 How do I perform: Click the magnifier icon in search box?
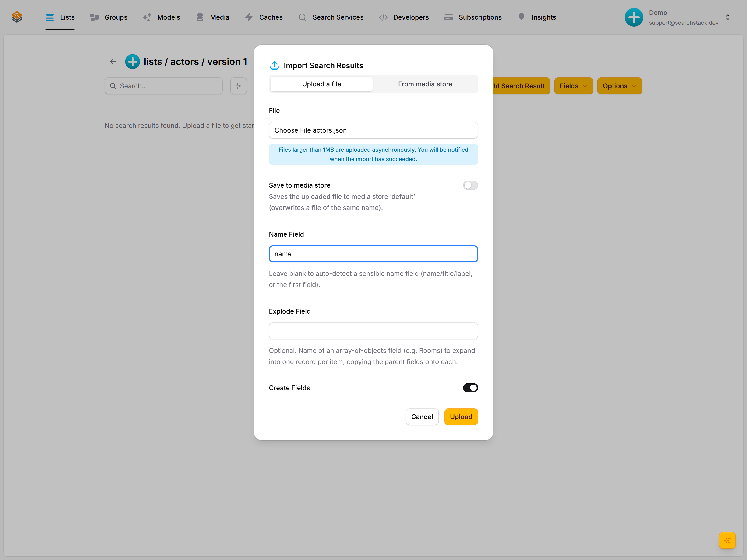[113, 86]
